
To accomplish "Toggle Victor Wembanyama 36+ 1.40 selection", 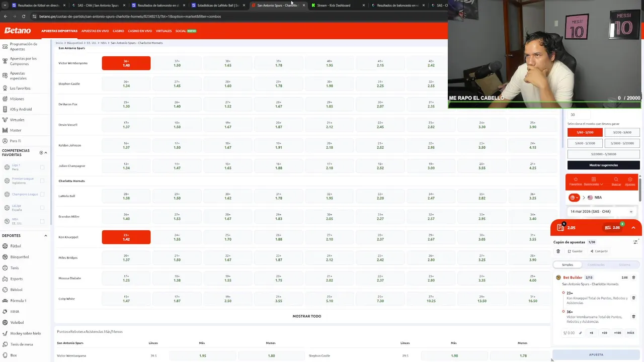I will 126,63.
